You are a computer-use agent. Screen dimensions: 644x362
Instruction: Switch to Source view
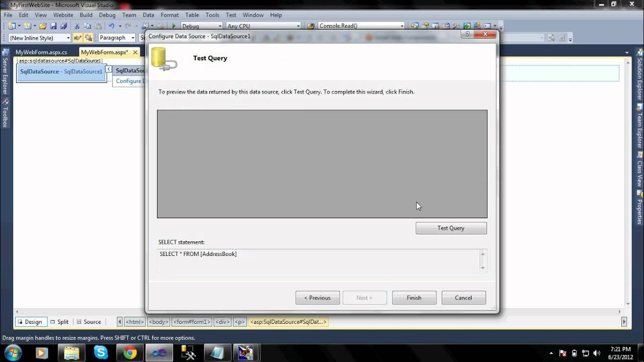[x=89, y=322]
